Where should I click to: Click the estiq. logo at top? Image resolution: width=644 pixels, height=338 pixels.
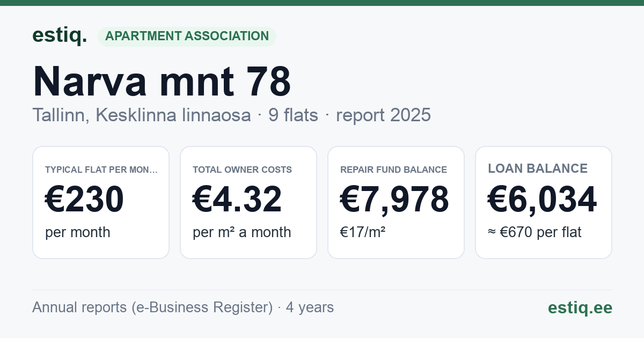(x=60, y=35)
